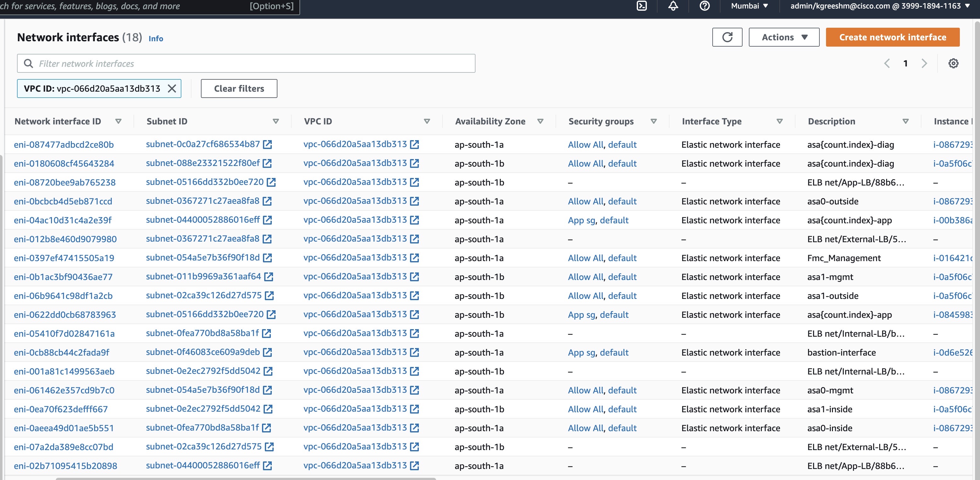The width and height of the screenshot is (980, 480).
Task: Open page number 1 in pagination
Action: pyautogui.click(x=905, y=64)
